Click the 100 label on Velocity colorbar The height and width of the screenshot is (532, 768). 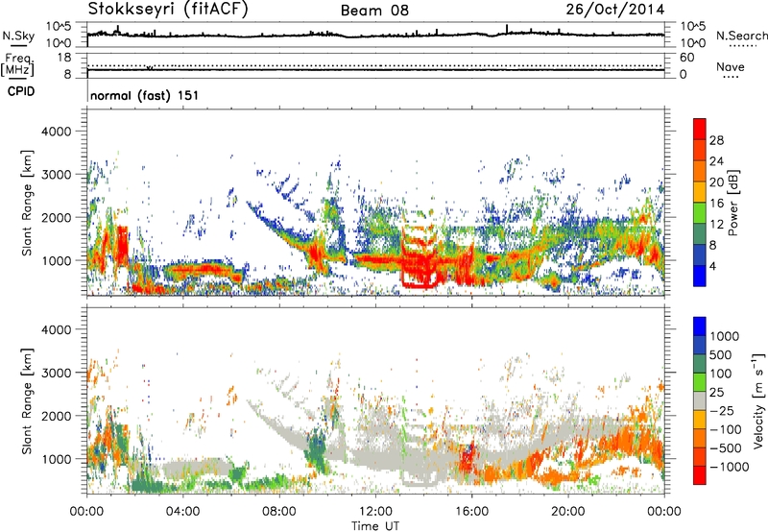coord(721,374)
